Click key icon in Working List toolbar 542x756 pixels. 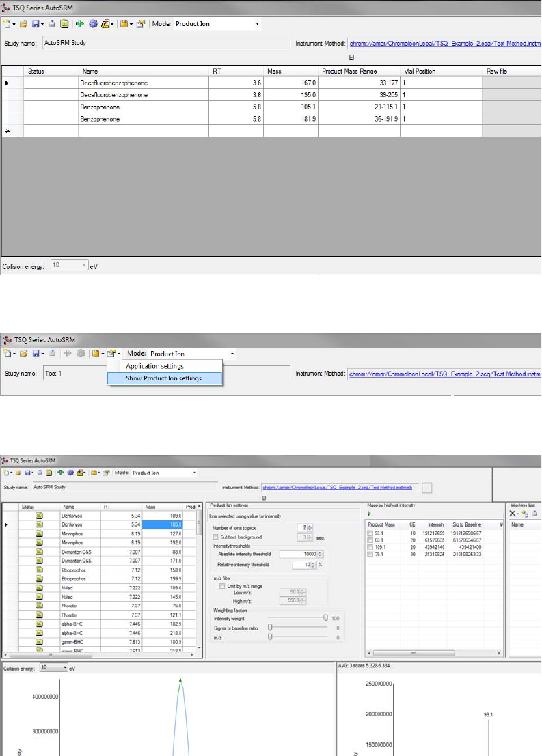click(525, 514)
